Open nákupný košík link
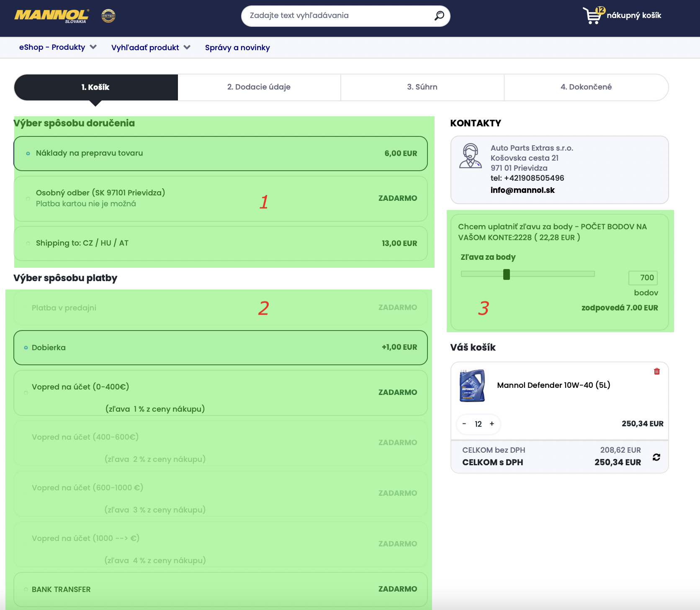The image size is (700, 610). pos(634,15)
